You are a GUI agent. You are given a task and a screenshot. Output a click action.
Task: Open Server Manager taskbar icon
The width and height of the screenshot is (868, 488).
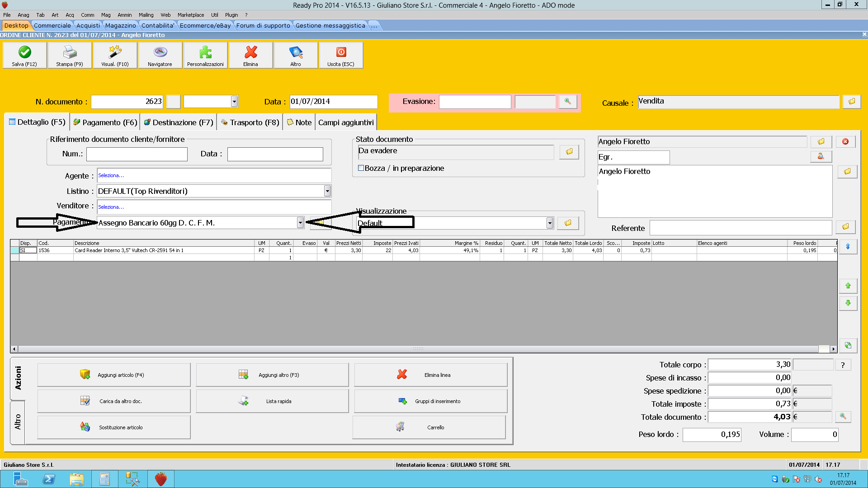point(21,479)
